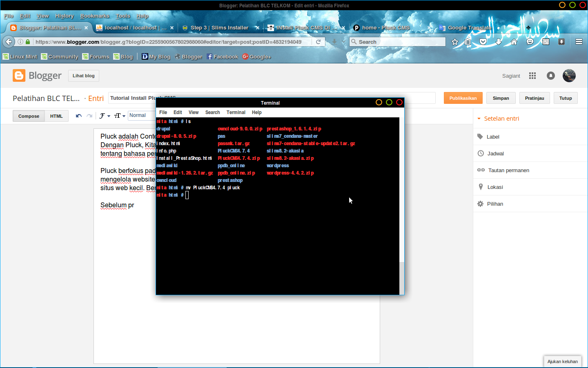
Task: Open Facebook bookmark in bookmarks bar
Action: pyautogui.click(x=223, y=56)
